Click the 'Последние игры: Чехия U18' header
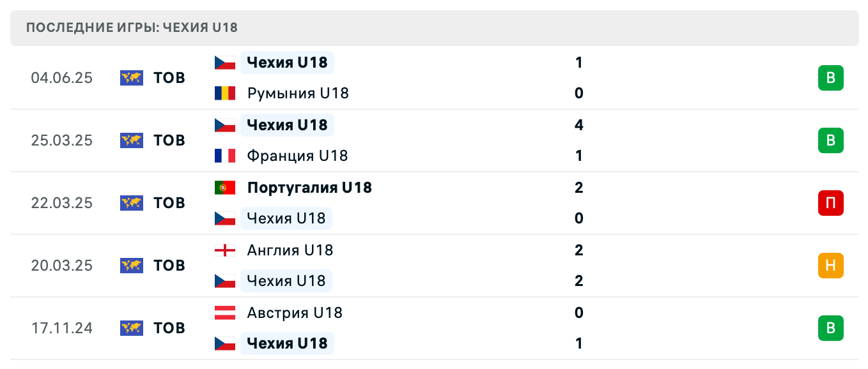Screen dimensions: 868x369 click(132, 28)
